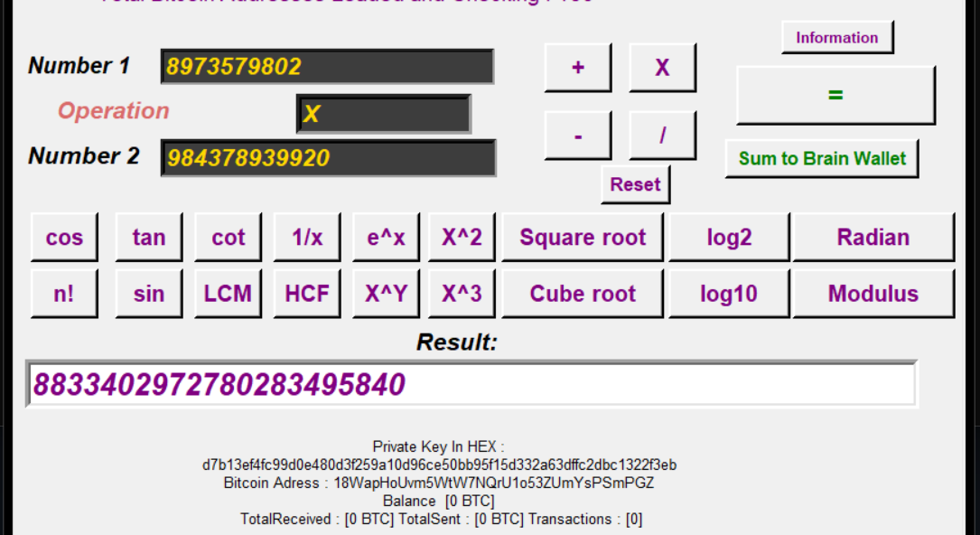Viewport: 980px width, 535px height.
Task: Click the Operation text field
Action: click(x=383, y=114)
